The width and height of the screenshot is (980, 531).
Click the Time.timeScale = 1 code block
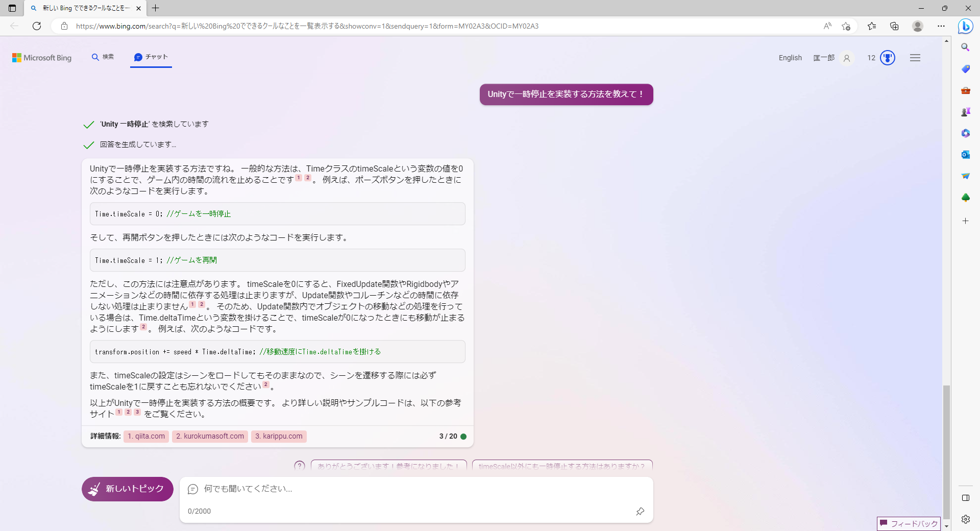click(x=278, y=260)
